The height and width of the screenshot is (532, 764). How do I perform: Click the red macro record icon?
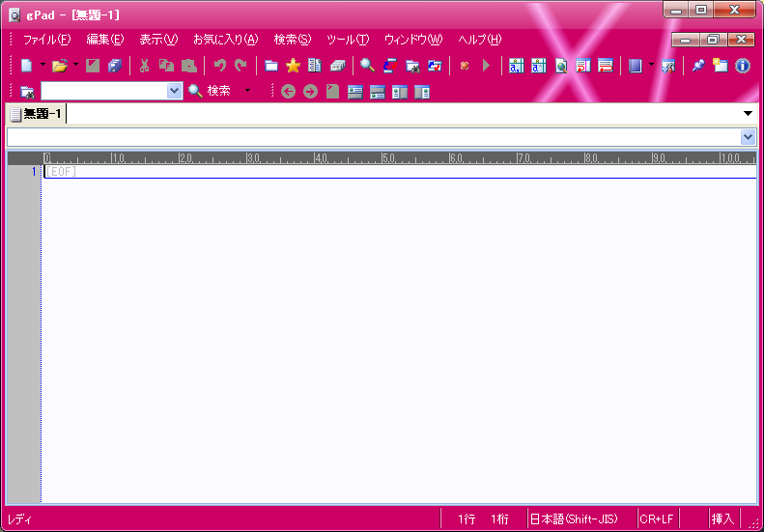coord(465,66)
